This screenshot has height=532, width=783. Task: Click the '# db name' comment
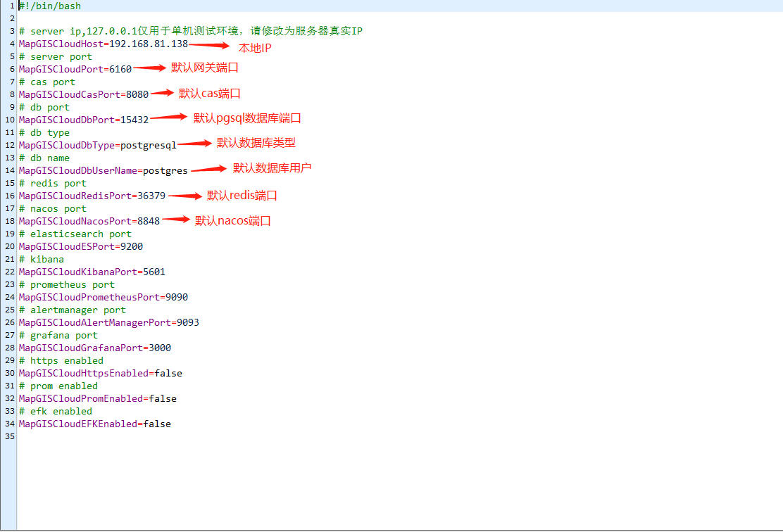tap(44, 158)
